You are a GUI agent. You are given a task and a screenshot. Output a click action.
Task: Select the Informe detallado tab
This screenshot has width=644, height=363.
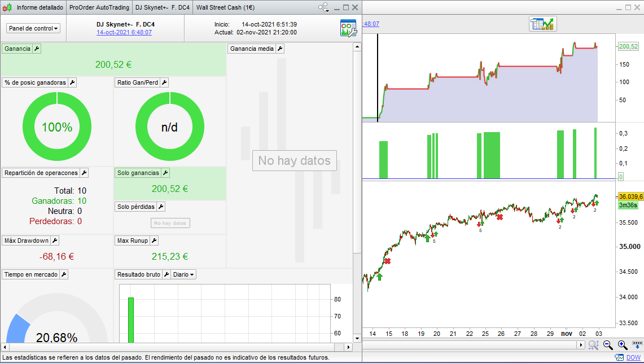[40, 7]
